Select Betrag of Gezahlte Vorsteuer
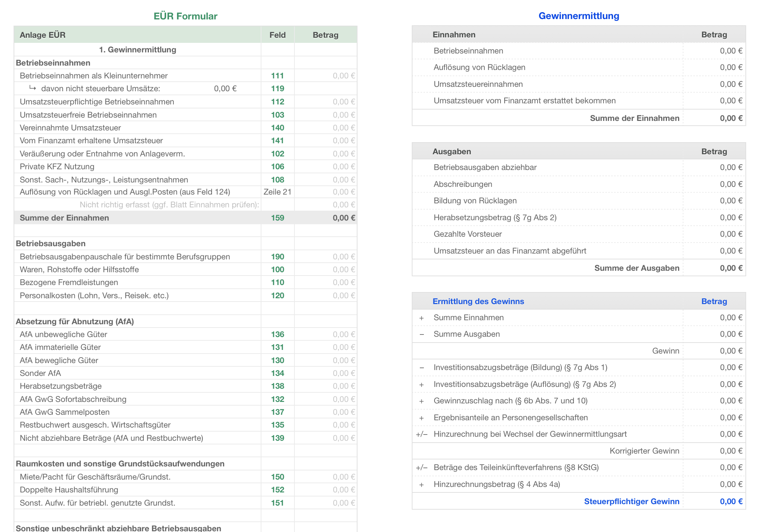The width and height of the screenshot is (759, 532). point(731,234)
